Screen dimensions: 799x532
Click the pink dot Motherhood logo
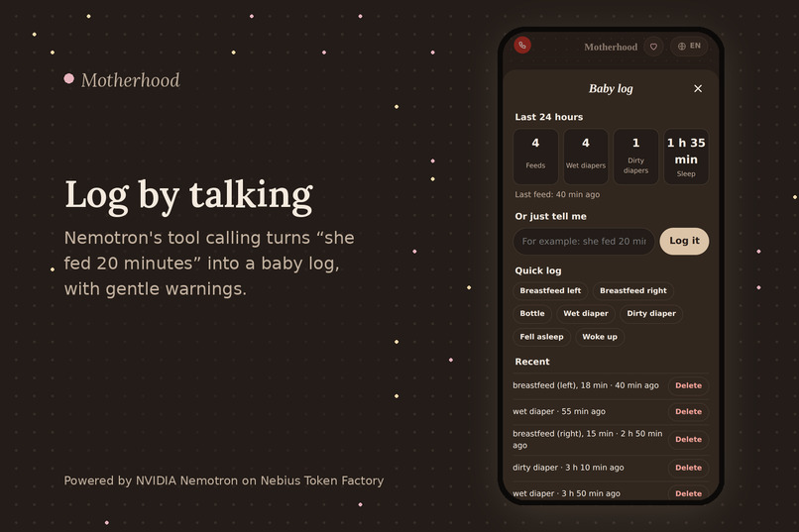(122, 80)
